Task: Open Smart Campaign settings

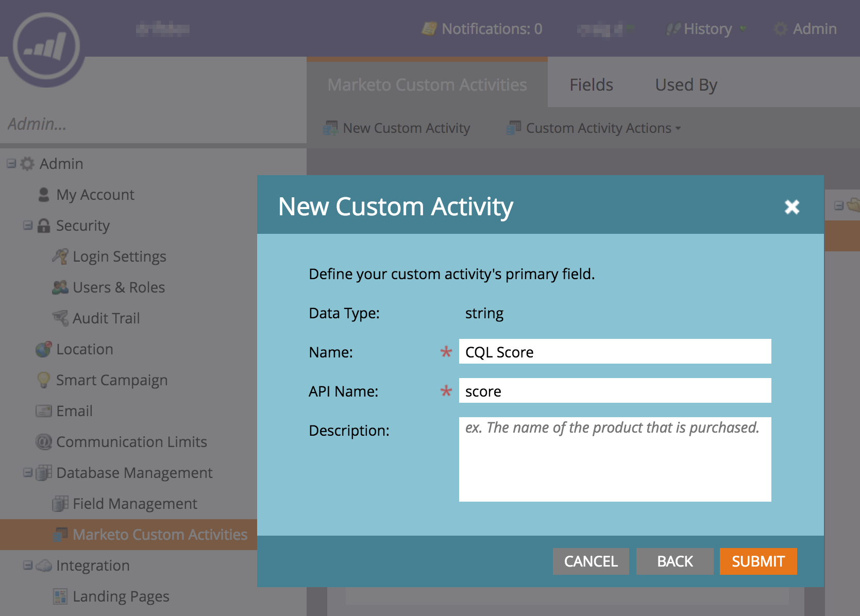Action: (112, 380)
